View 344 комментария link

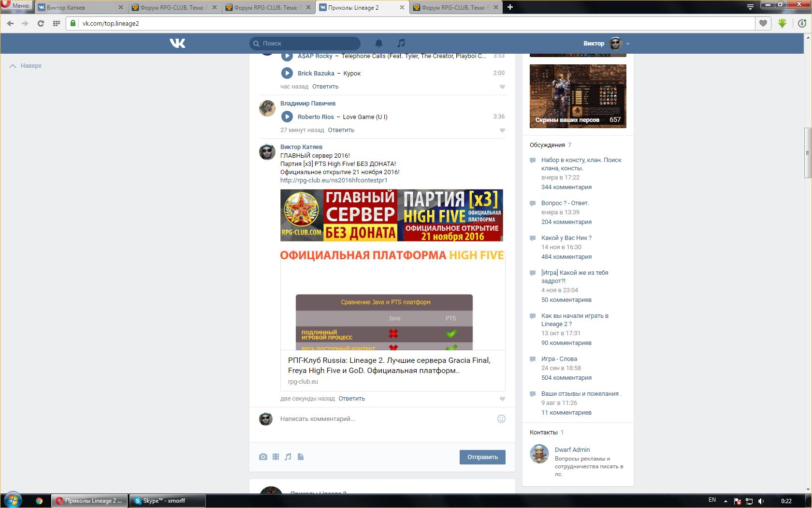point(566,187)
